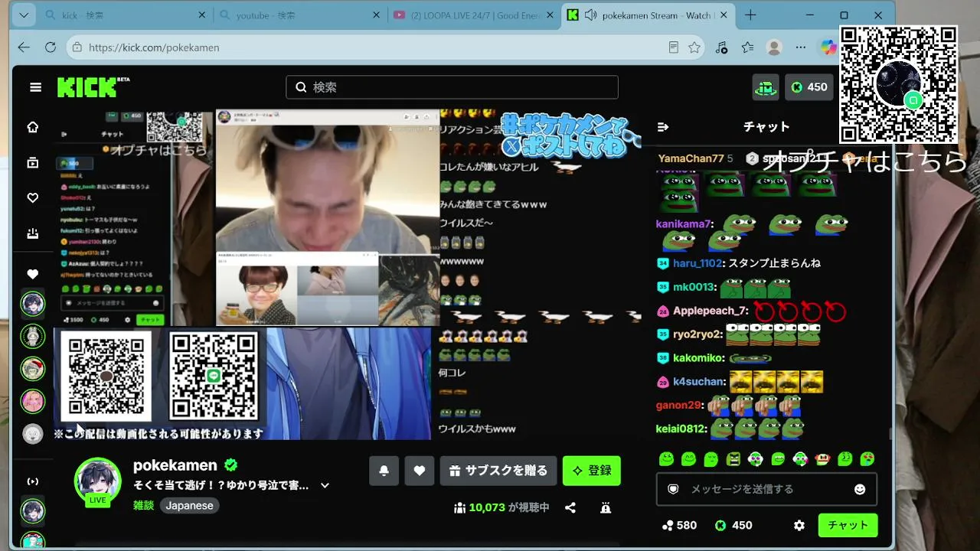
Task: Open the live broadcast icon in sidebar
Action: click(33, 481)
